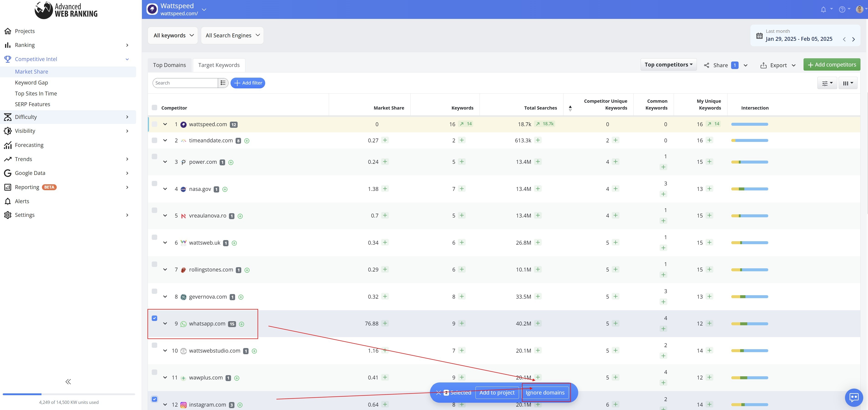
Task: Add wattsweb.uk competitor plus icon
Action: 234,243
